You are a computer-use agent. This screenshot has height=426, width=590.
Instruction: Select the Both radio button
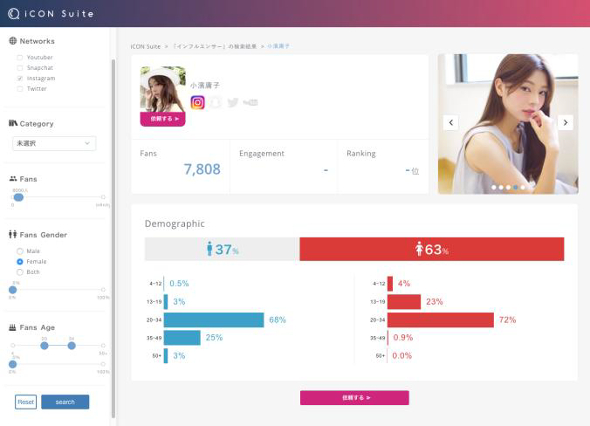[x=20, y=272]
